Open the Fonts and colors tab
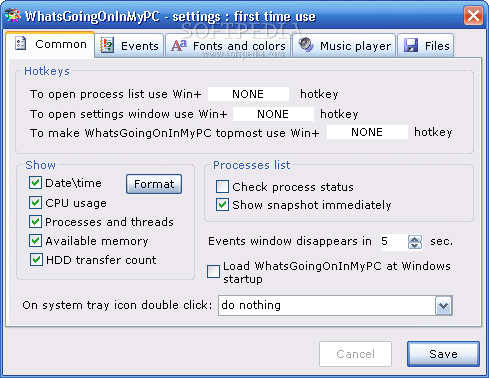Viewport: 489px width, 378px height. point(229,46)
